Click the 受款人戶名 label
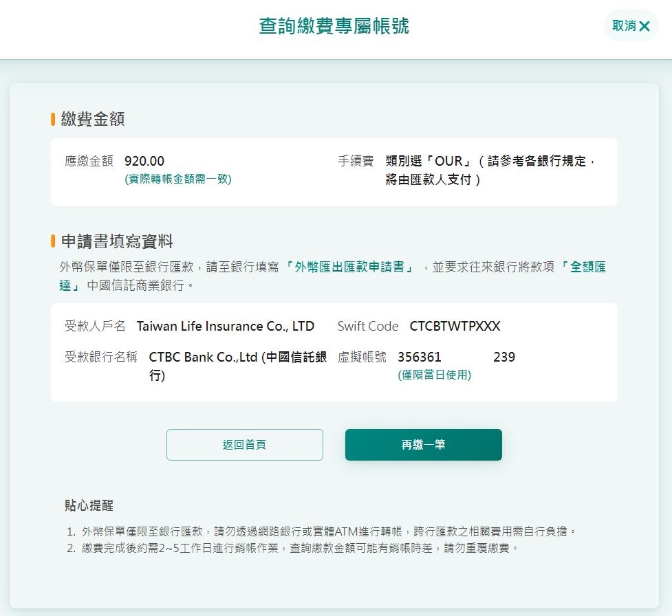This screenshot has width=672, height=616. click(95, 326)
